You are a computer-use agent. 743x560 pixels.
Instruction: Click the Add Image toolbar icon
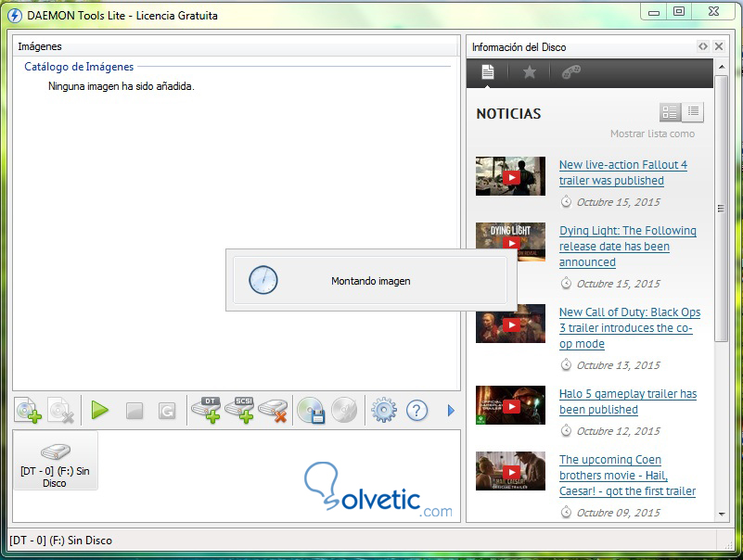coord(28,411)
